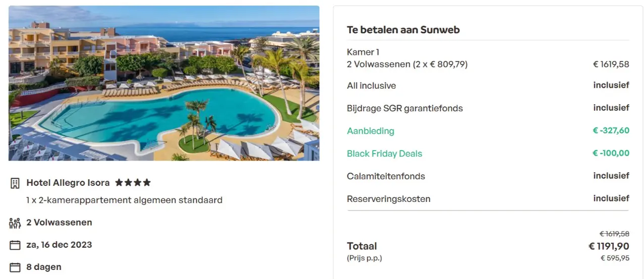Click the € -100,00 Black Friday amount
Screen dimensions: 644x279
click(x=611, y=153)
